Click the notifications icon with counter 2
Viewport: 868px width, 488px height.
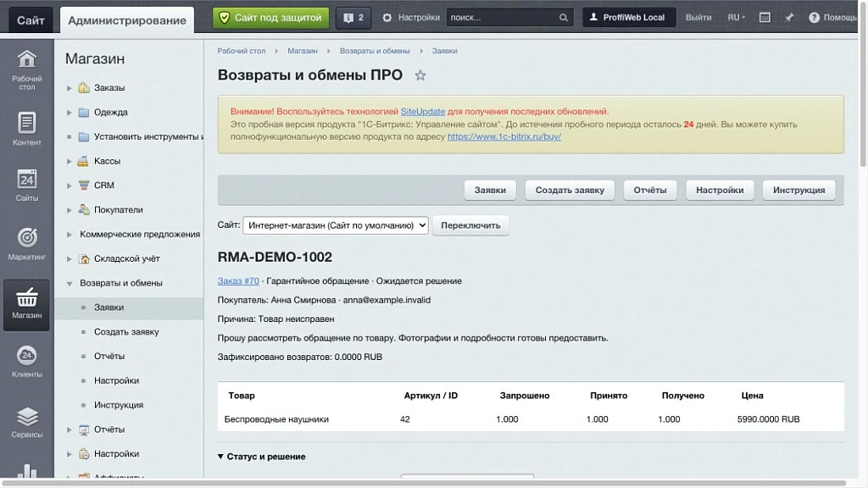(x=353, y=18)
